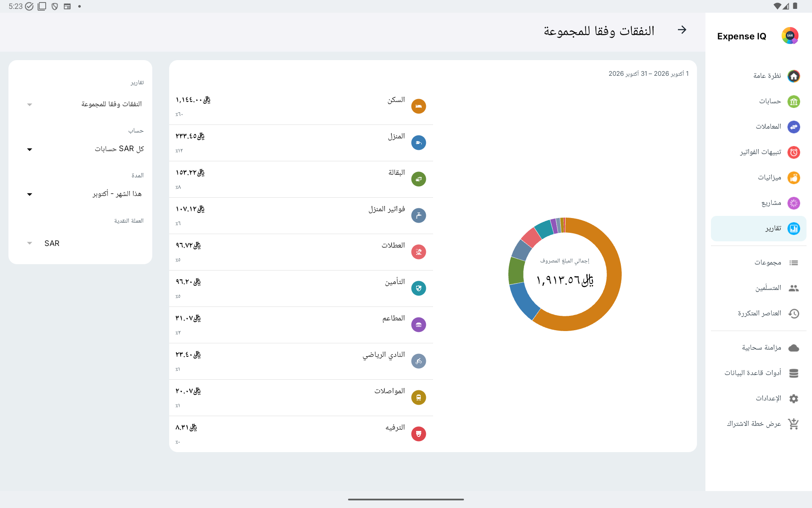Select ميزانيات in the sidebar

pos(758,178)
